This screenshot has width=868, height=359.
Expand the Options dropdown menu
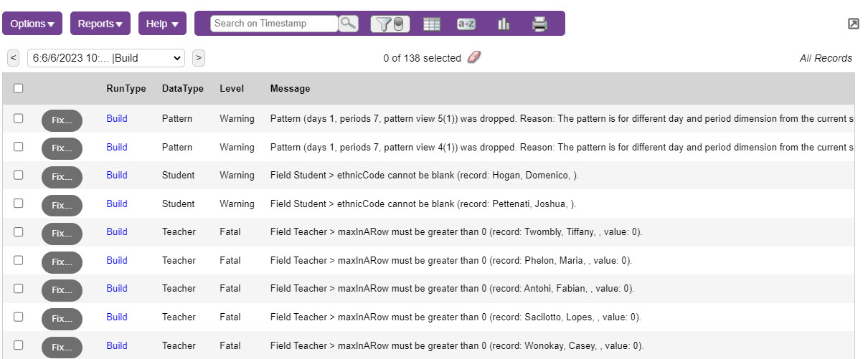click(32, 24)
